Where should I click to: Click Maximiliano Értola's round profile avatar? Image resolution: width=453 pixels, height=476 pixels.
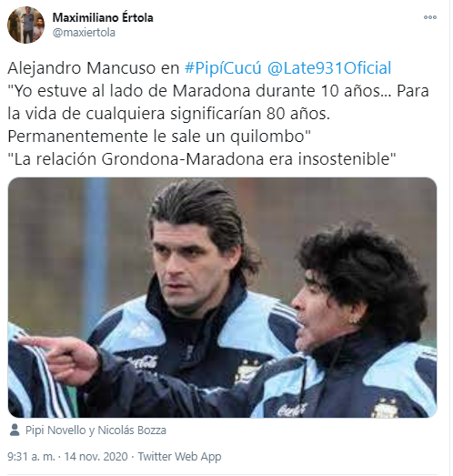coord(25,25)
